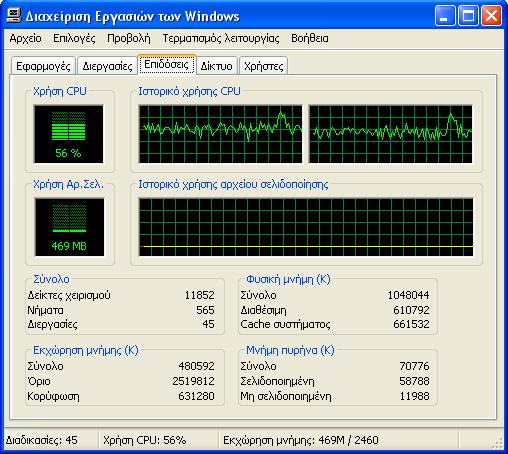Click the Task Manager title bar icon

[x=14, y=15]
